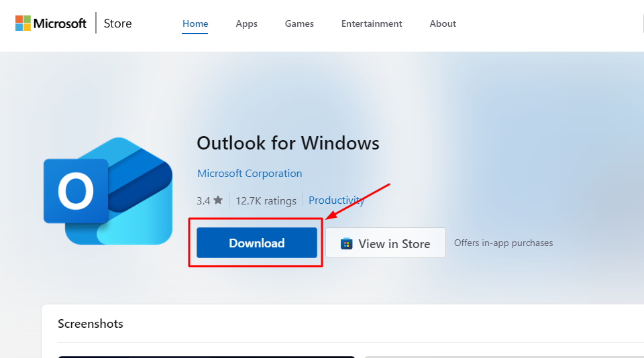644x358 pixels.
Task: Click the Outlook for Windows title
Action: [x=288, y=143]
